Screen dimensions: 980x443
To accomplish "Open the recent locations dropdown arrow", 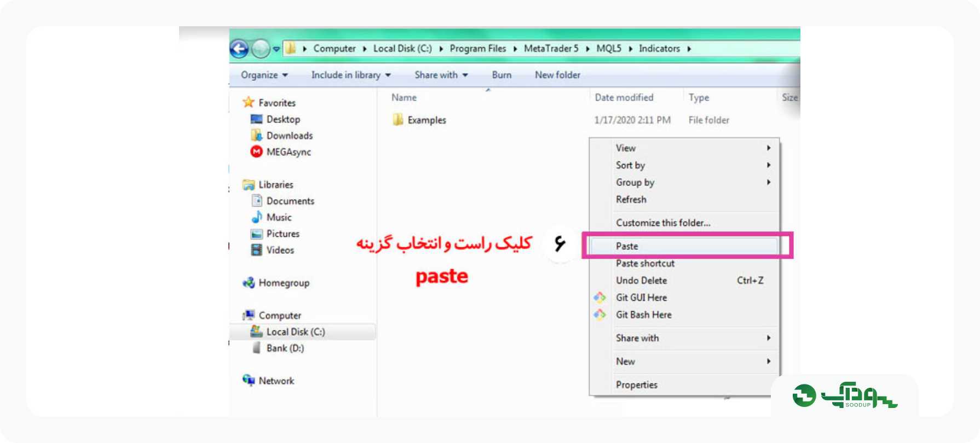I will tap(276, 49).
